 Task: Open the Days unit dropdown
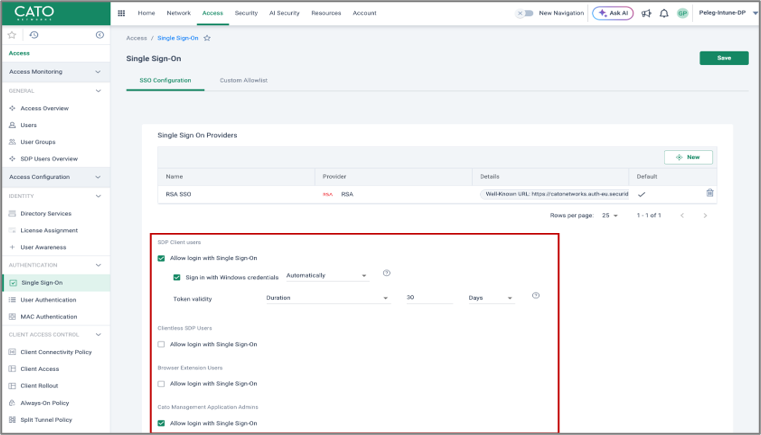491,298
